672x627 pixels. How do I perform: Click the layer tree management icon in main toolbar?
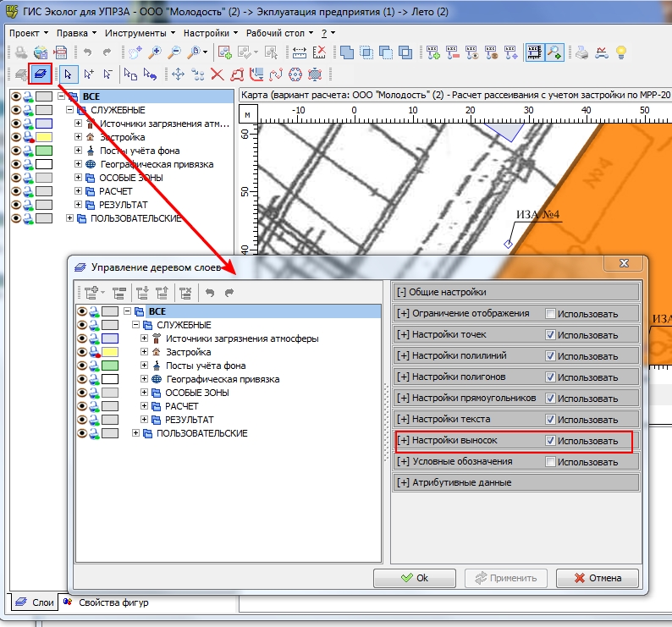pyautogui.click(x=41, y=74)
